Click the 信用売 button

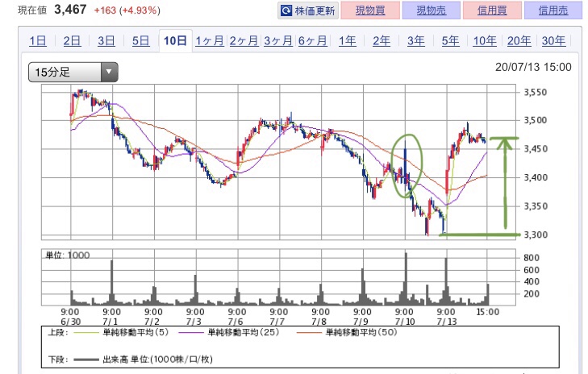tap(553, 11)
